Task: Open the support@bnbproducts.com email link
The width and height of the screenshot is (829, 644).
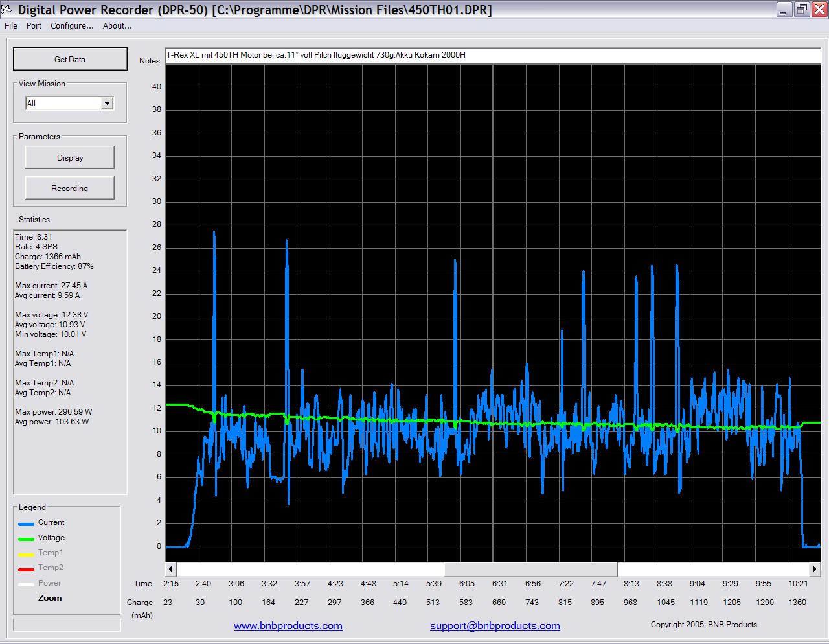Action: click(495, 625)
